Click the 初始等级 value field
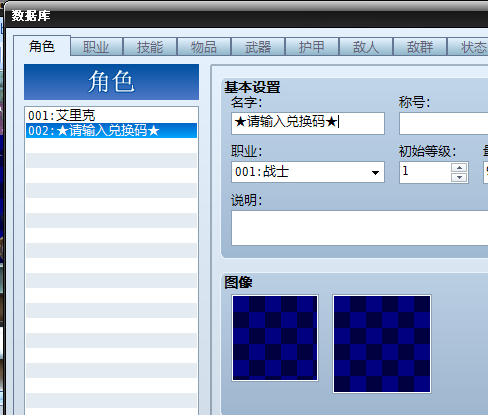Viewport: 488px width, 415px height. pos(425,172)
